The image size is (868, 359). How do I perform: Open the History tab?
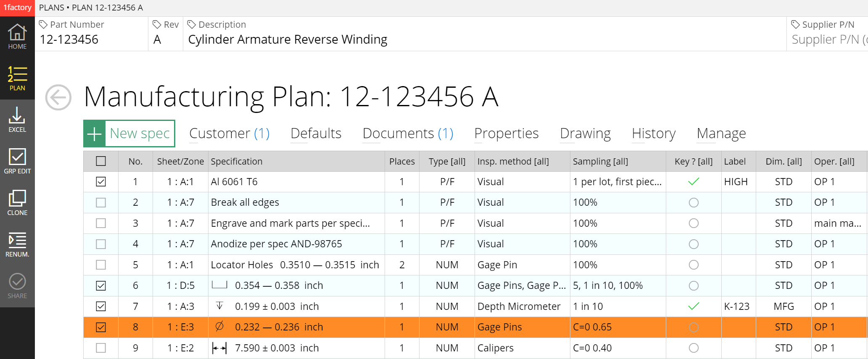[654, 134]
